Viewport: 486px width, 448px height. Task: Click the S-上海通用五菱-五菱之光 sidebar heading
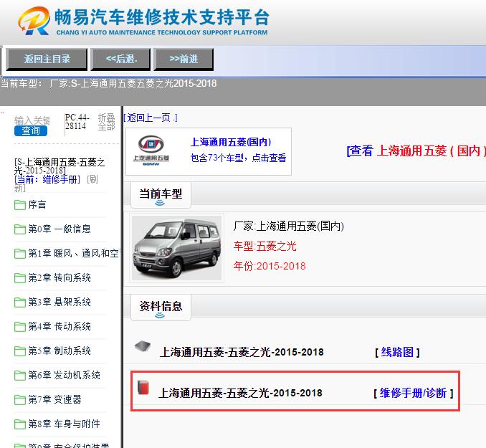point(59,166)
